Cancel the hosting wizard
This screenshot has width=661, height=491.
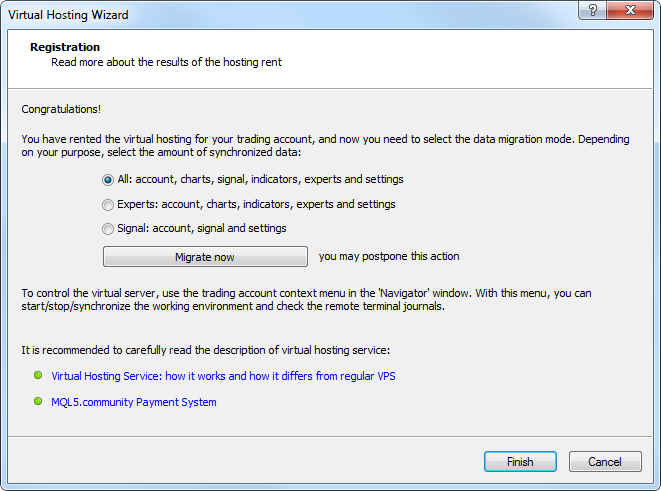pos(605,462)
